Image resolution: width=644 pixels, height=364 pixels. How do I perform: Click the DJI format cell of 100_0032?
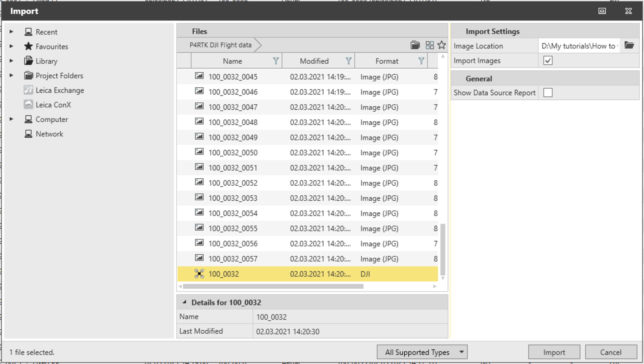(x=365, y=274)
